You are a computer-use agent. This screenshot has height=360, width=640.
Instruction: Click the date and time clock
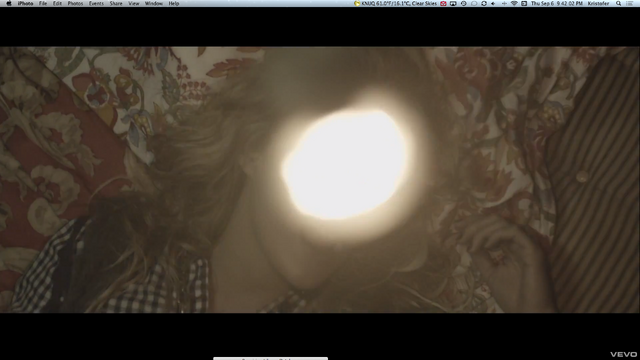557,3
